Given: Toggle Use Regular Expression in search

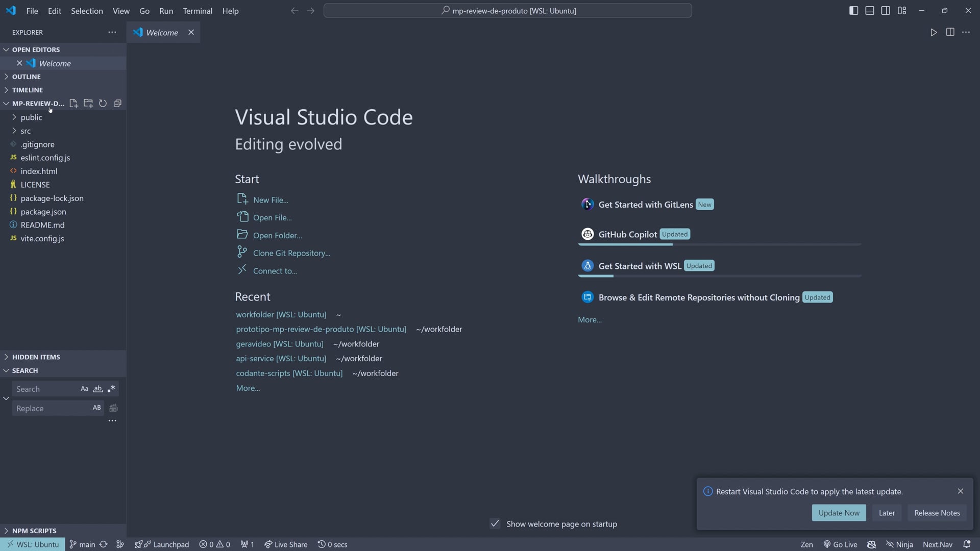Looking at the screenshot, I should pos(111,389).
